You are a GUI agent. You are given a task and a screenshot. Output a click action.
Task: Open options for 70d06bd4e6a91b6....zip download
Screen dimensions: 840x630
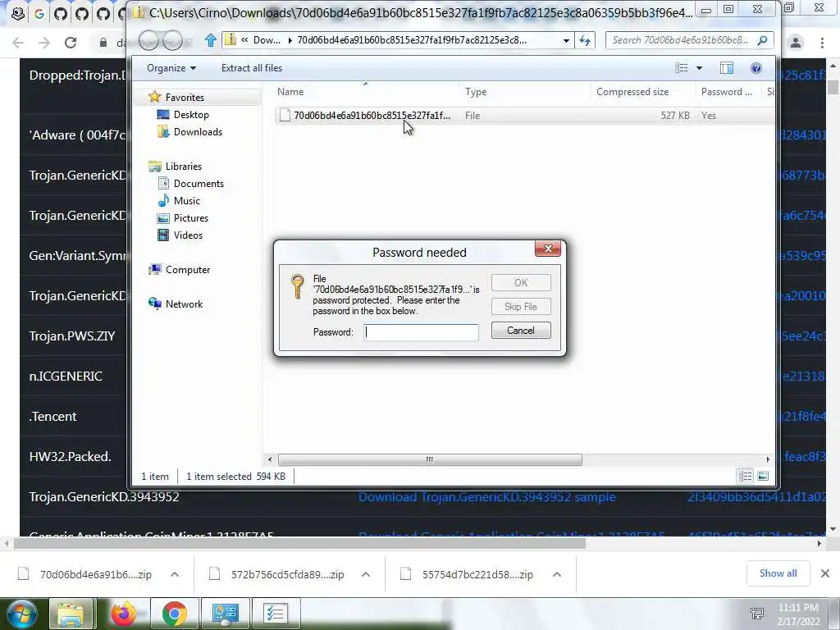175,574
